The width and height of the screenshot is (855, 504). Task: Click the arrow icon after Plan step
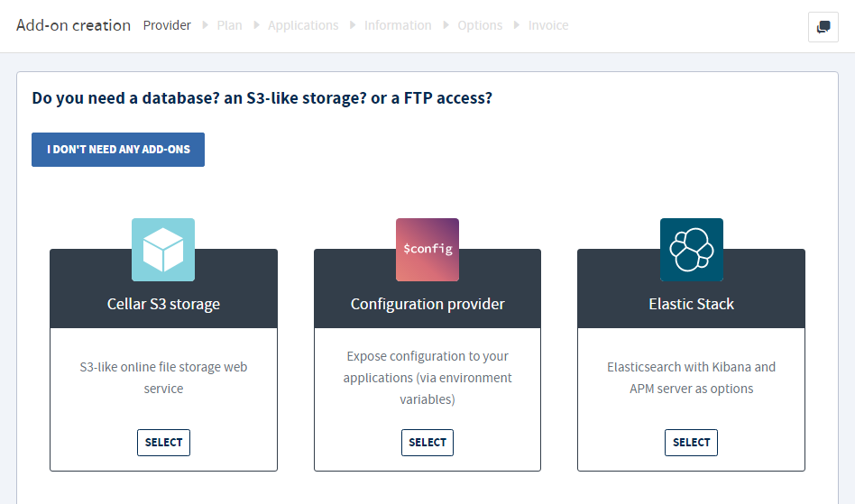point(256,25)
